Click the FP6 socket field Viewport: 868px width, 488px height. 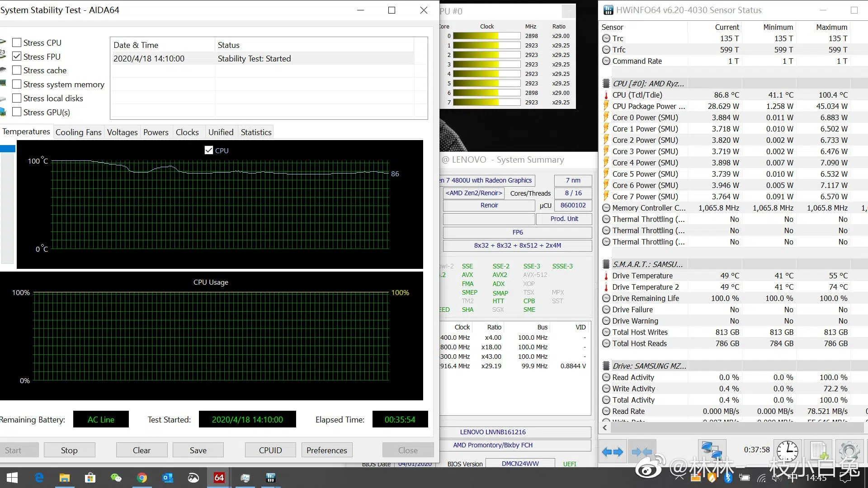coord(518,232)
